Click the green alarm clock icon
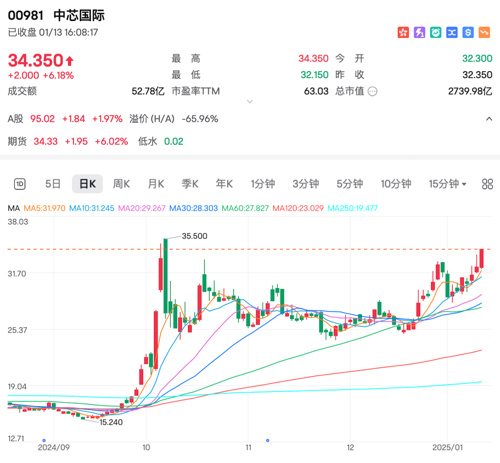 coord(435,32)
